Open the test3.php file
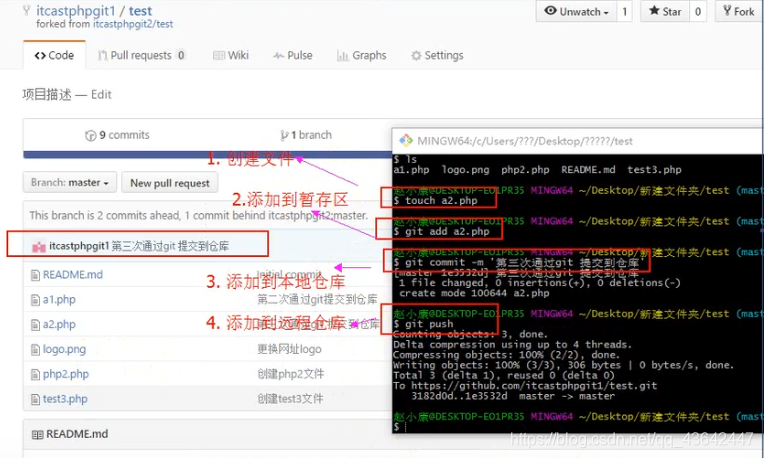 click(x=65, y=399)
